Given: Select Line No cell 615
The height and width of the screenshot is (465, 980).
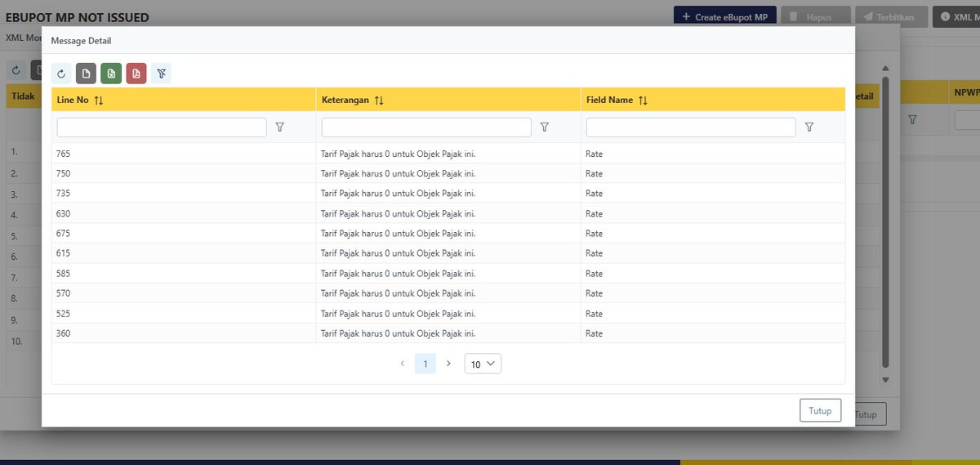Looking at the screenshot, I should 184,253.
